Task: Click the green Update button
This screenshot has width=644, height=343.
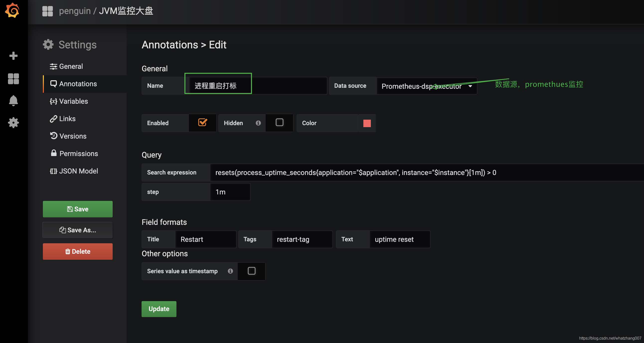Action: (159, 309)
